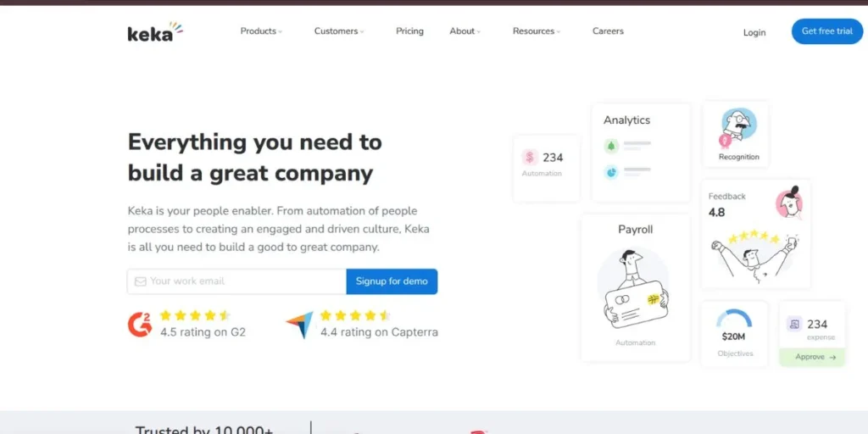The height and width of the screenshot is (434, 868).
Task: Expand the Customers dropdown chevron
Action: [362, 32]
